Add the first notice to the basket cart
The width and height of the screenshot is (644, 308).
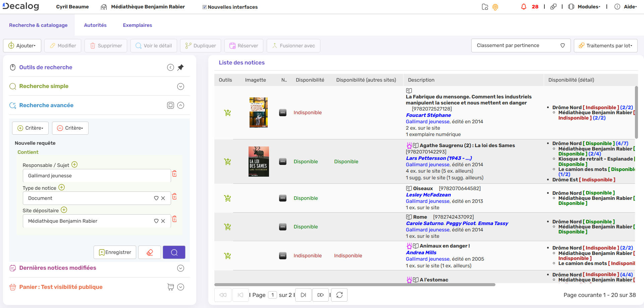[228, 113]
